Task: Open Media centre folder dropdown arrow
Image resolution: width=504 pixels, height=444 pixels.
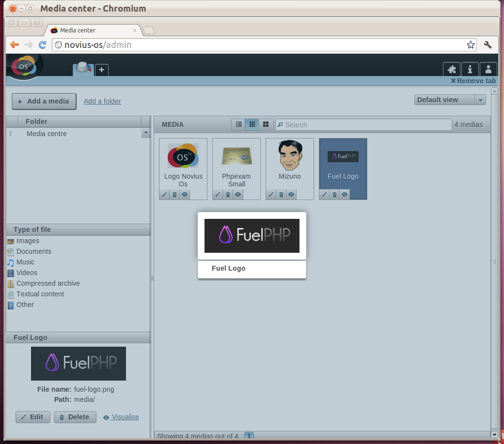Action: [146, 133]
